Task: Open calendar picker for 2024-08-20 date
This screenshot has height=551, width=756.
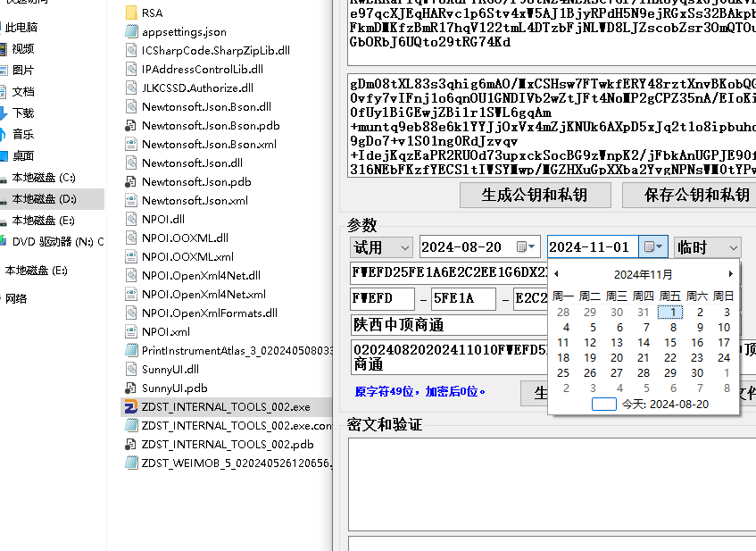Action: coord(532,247)
